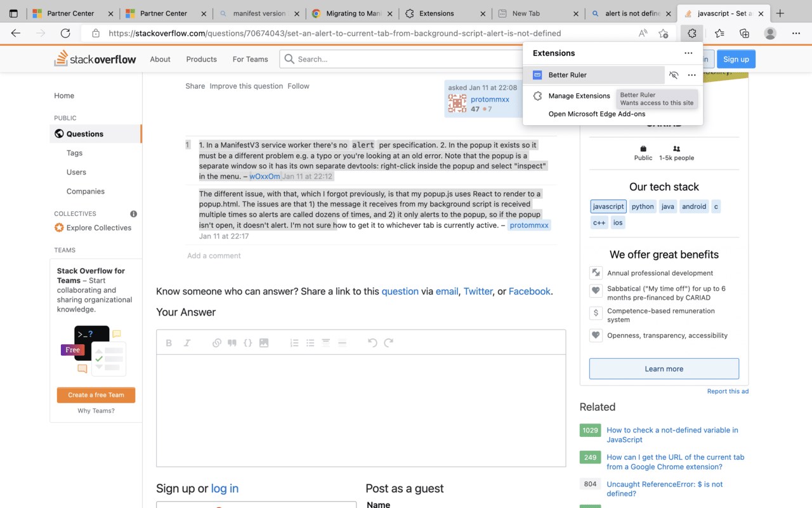Click the Blockquote editor icon
The image size is (812, 508).
pos(232,343)
